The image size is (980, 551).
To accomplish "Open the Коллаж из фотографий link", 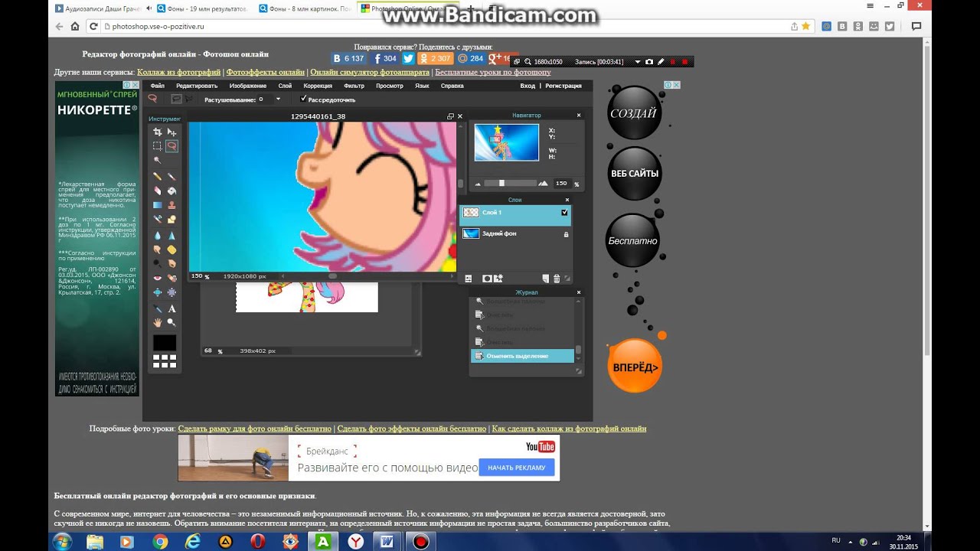I will tap(179, 72).
